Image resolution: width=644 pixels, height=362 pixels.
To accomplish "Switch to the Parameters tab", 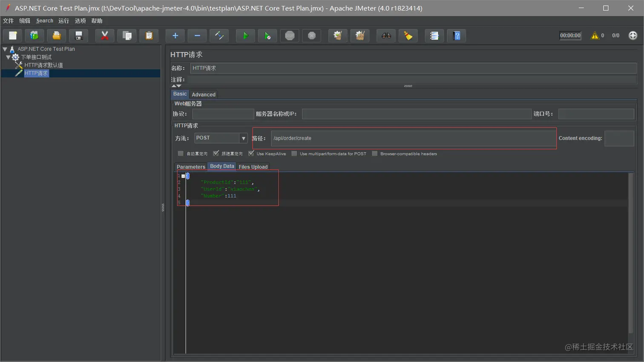I will click(x=191, y=167).
